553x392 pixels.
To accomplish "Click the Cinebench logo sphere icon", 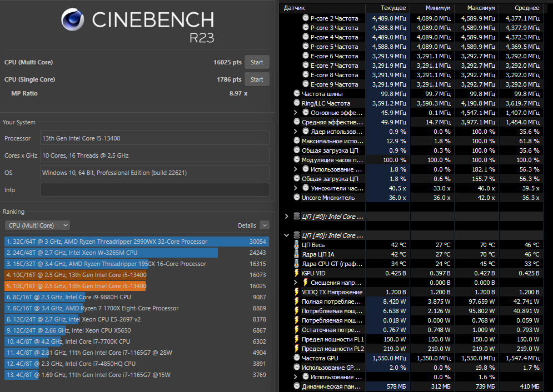I will click(73, 20).
